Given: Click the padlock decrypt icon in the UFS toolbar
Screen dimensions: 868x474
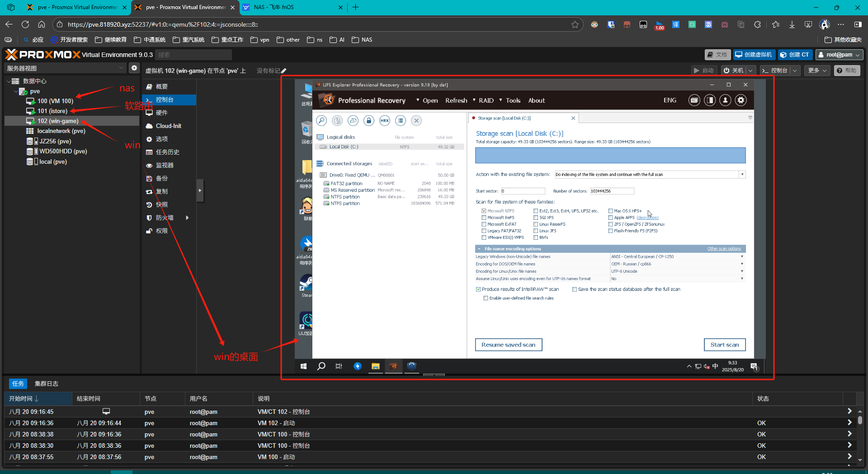Looking at the screenshot, I should [x=369, y=120].
